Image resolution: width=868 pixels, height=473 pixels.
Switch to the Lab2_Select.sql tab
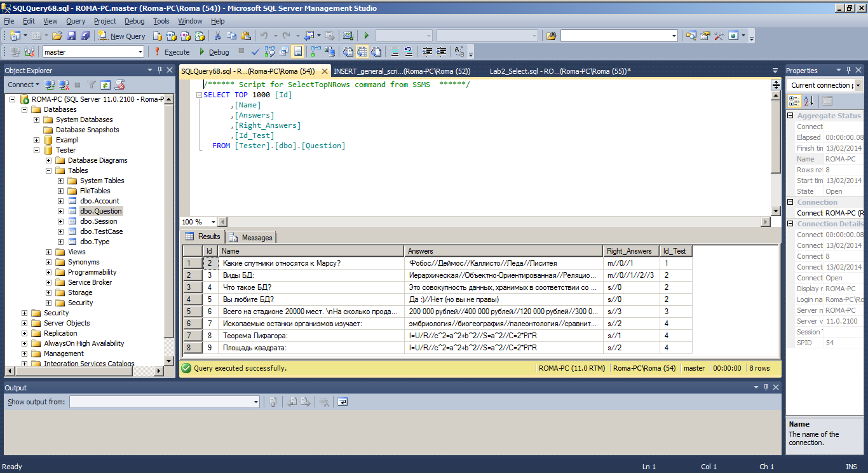pos(559,71)
